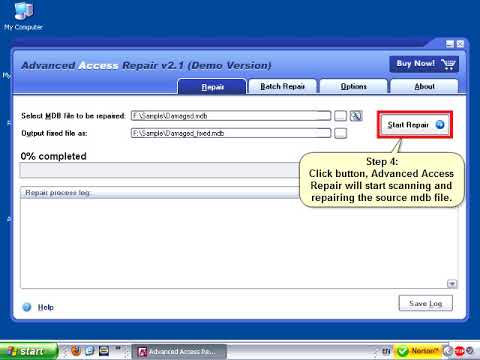Image resolution: width=480 pixels, height=360 pixels.
Task: Click the shopping cart icon on Buy Now
Action: (x=448, y=64)
